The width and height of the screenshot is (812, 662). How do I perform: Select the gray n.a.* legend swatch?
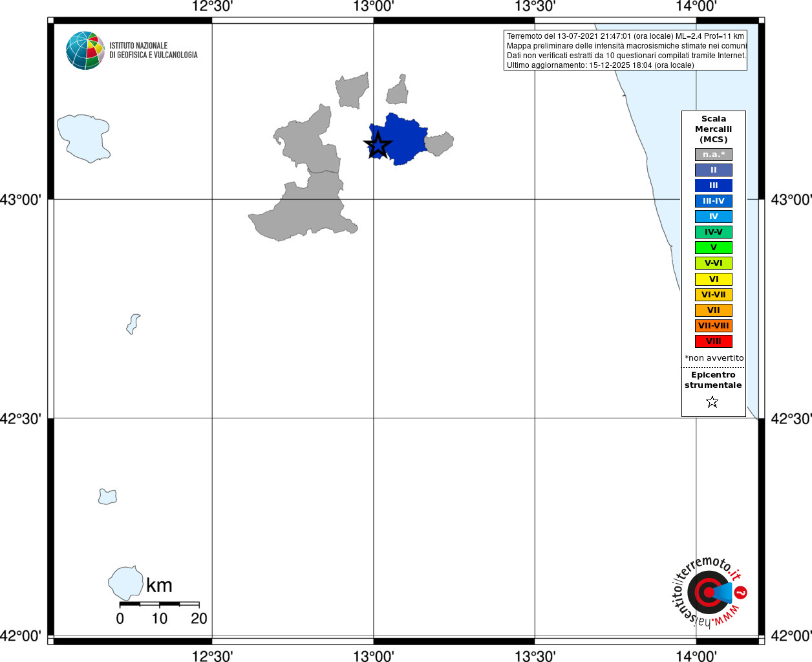coord(714,155)
